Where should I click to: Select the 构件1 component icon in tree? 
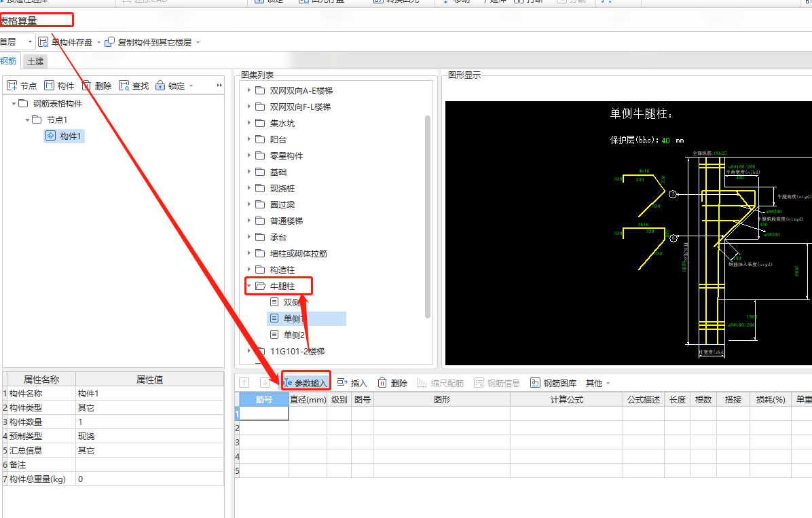point(50,136)
